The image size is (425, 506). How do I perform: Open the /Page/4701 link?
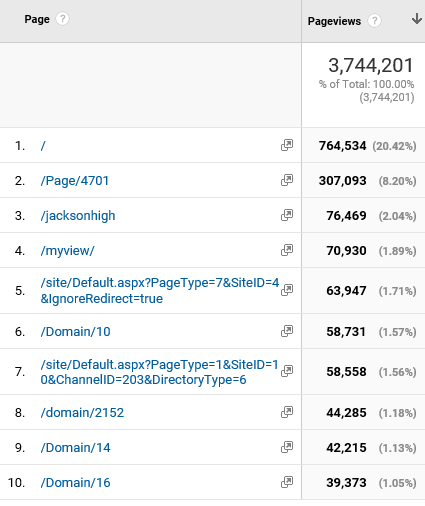click(75, 181)
